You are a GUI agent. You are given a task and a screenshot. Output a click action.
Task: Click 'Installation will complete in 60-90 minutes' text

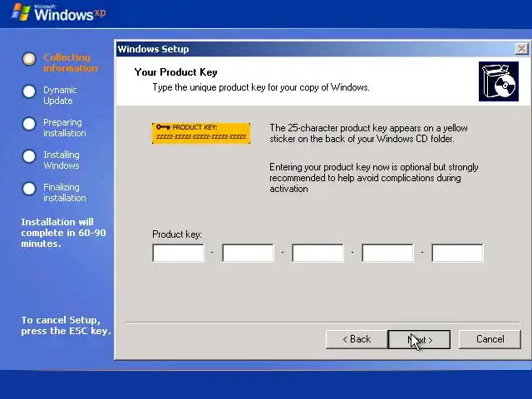[63, 233]
